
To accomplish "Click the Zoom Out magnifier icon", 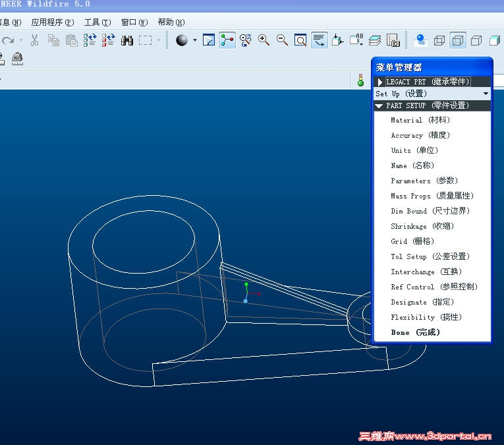I will click(282, 40).
